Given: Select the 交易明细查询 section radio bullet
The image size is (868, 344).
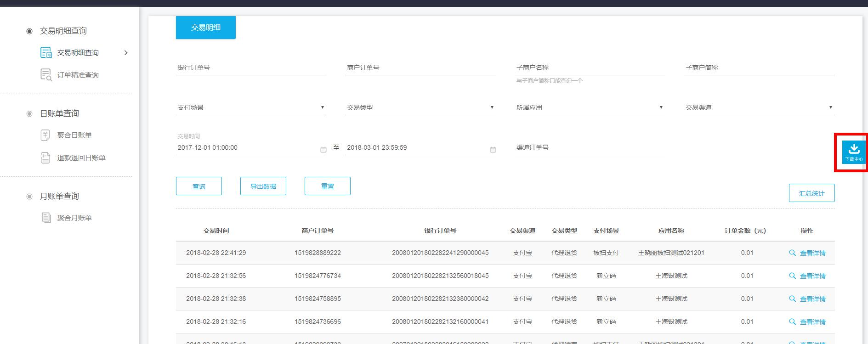Looking at the screenshot, I should [29, 31].
